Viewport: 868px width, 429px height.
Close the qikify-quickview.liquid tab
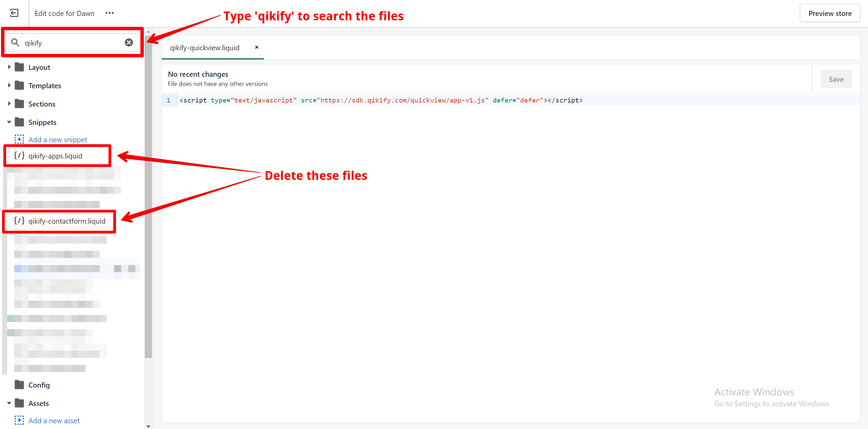point(257,47)
